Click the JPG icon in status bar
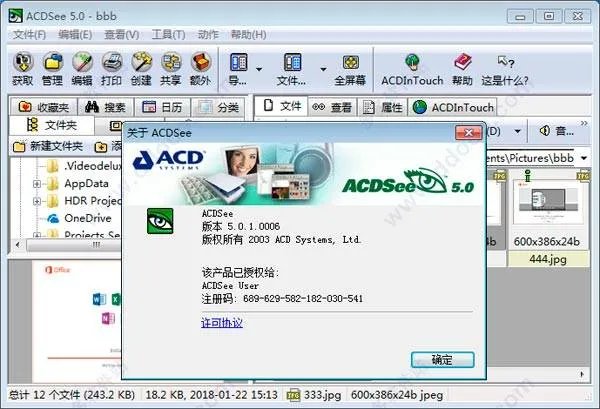Image resolution: width=600 pixels, height=409 pixels. (293, 396)
